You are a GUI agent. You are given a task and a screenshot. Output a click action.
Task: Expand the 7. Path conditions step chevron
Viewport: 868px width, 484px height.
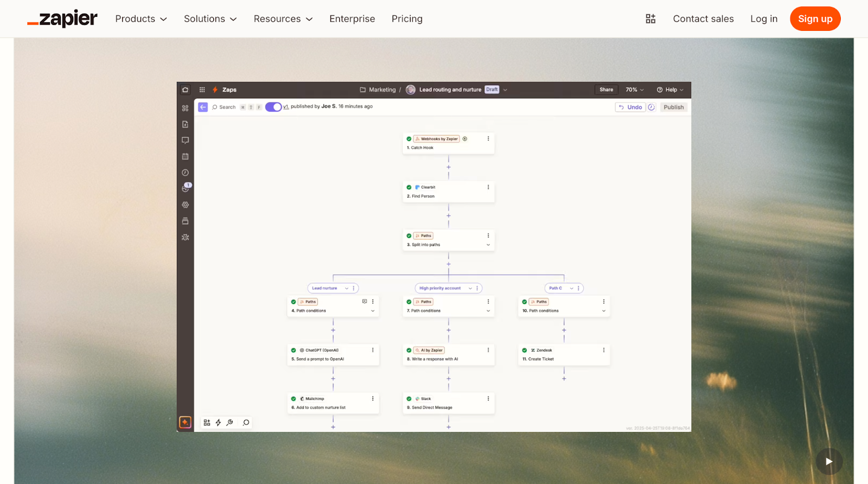click(x=488, y=311)
